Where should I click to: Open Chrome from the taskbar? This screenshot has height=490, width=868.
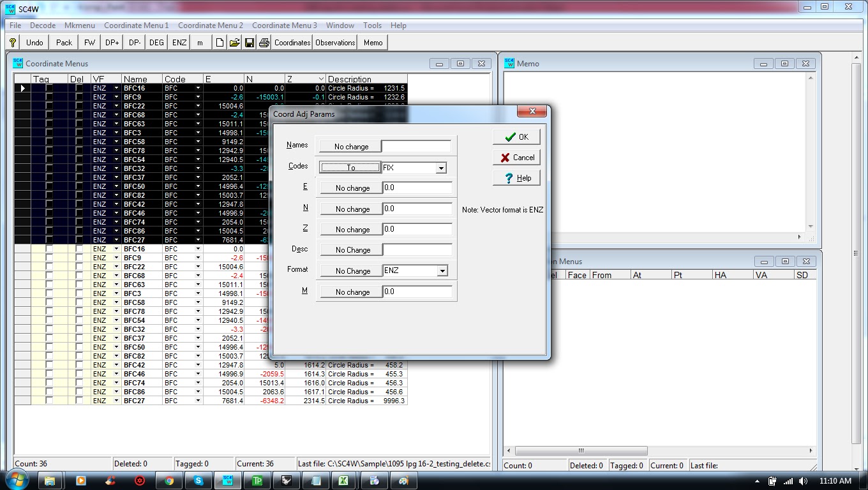click(x=168, y=480)
